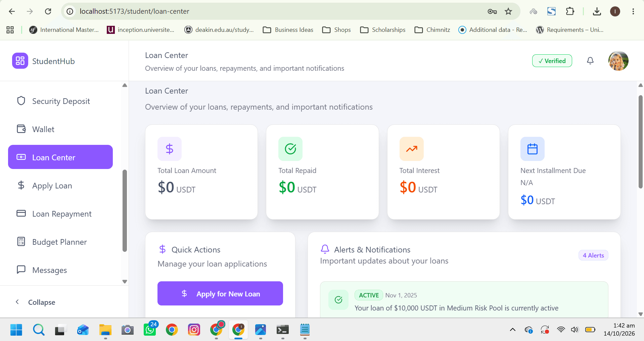Collapse the sidebar with the chevron

click(x=17, y=302)
